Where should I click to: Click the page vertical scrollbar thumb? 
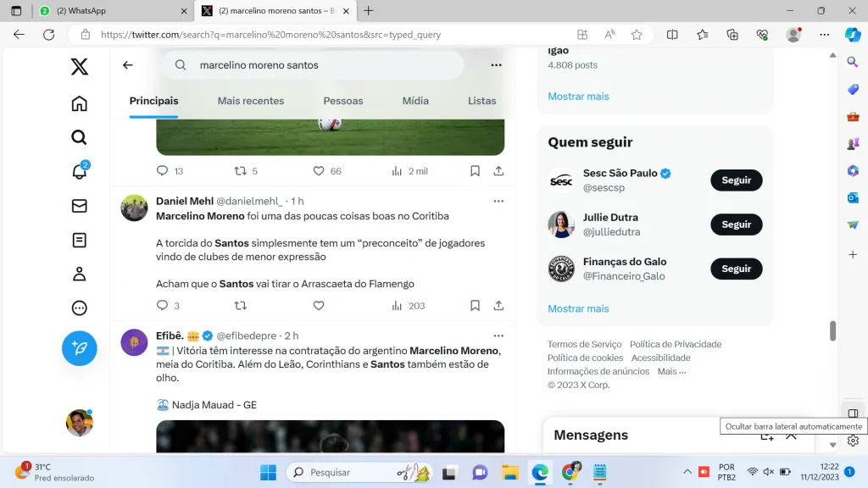[832, 331]
